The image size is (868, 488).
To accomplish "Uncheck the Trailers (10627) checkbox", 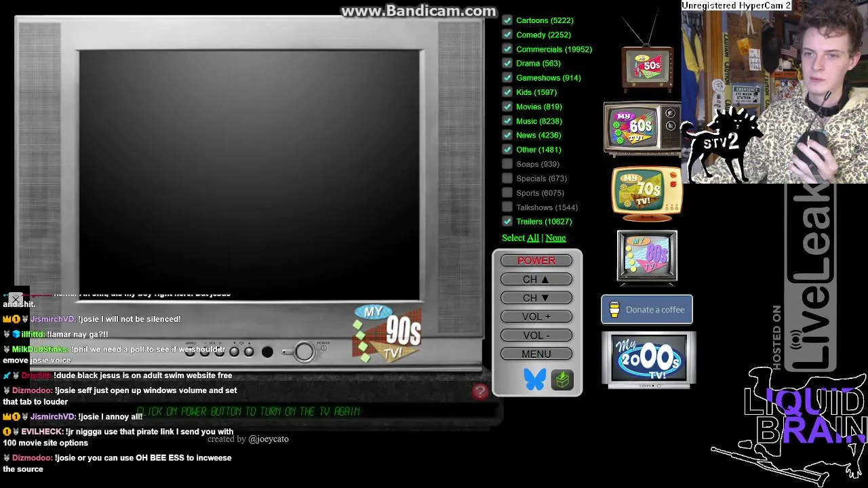I will pyautogui.click(x=507, y=221).
